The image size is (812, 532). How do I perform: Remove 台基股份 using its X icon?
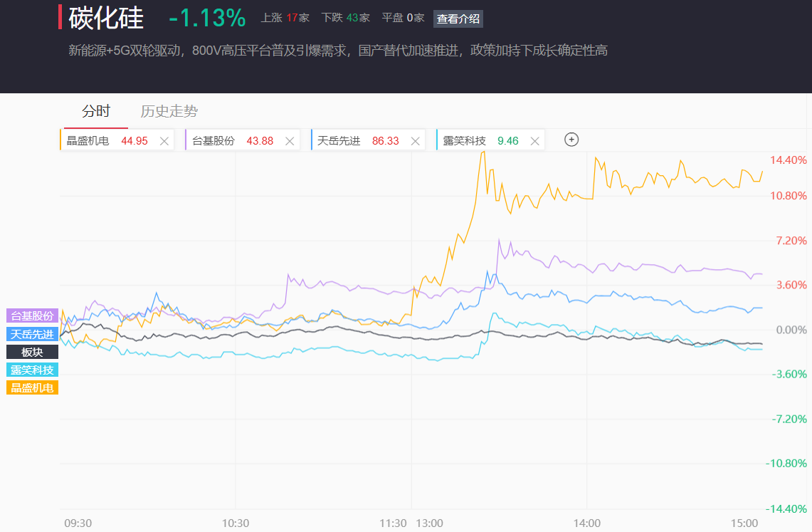[290, 141]
